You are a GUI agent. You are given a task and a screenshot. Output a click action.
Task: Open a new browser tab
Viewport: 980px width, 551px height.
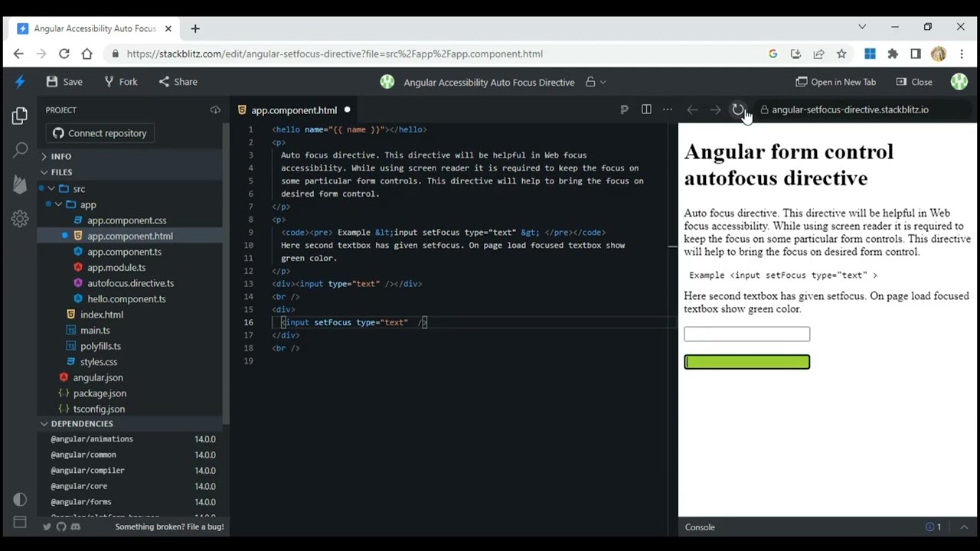[195, 28]
